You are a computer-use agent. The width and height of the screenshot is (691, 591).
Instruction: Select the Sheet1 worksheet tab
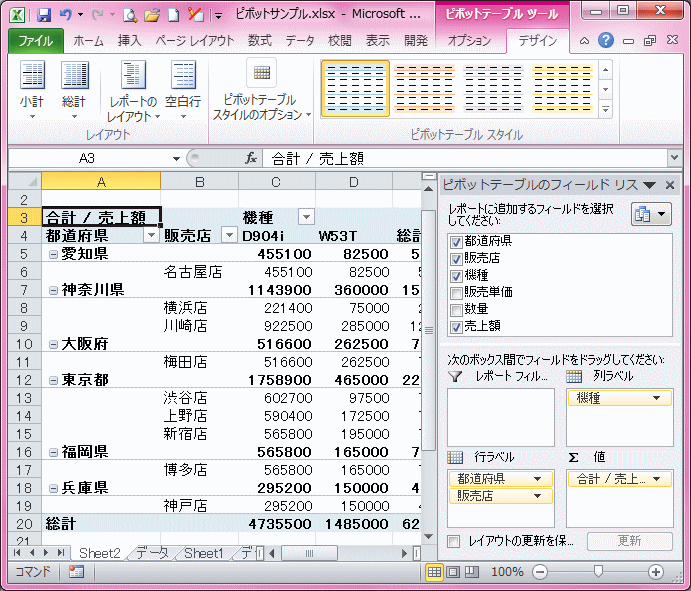point(204,553)
